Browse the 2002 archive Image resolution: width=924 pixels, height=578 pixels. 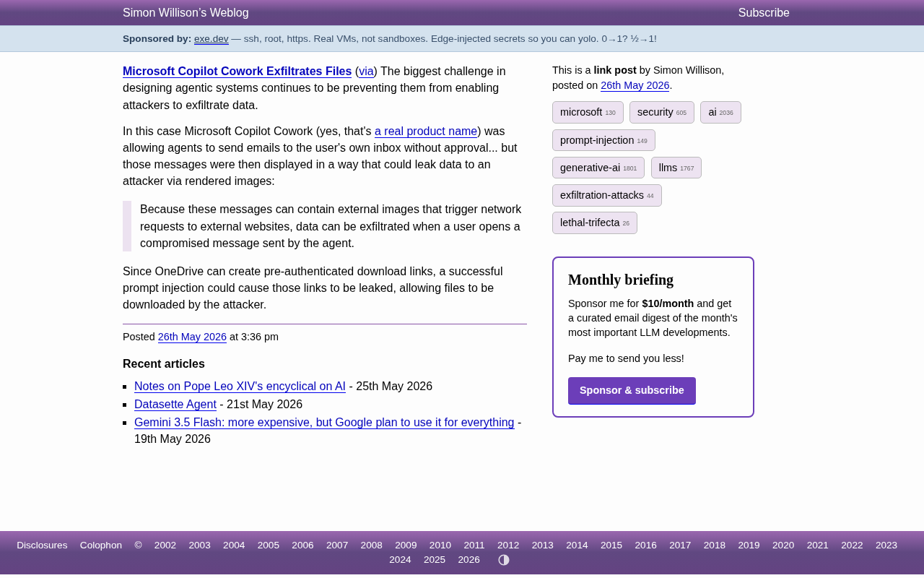pyautogui.click(x=165, y=545)
